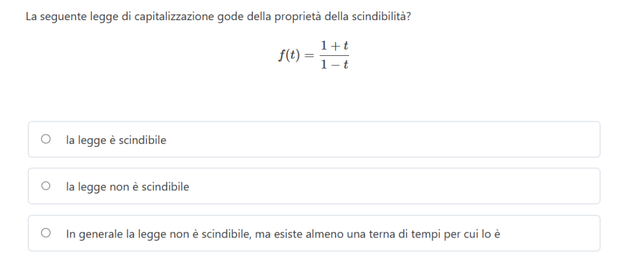Click the equals sign in the formula
644x262 pixels.
307,55
